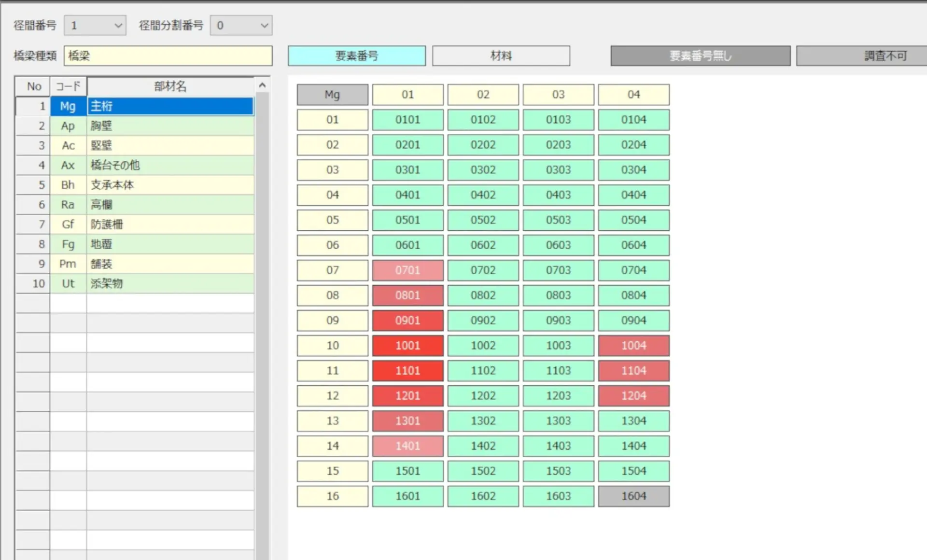Click row header 16 in element grid
This screenshot has height=560, width=927.
333,496
